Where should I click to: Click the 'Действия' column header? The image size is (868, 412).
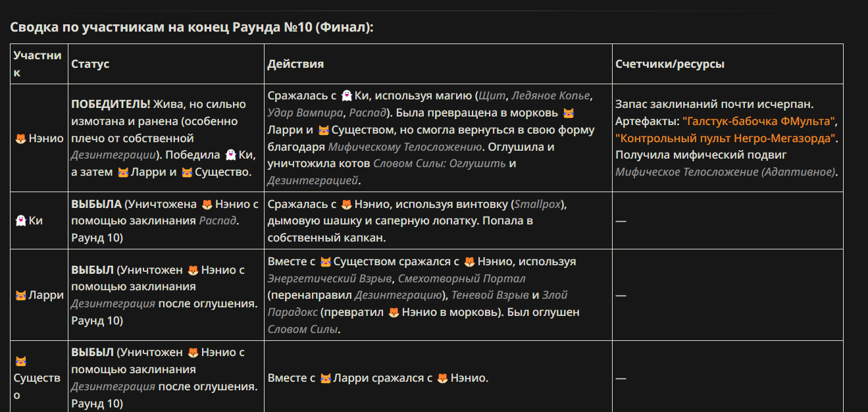point(295,64)
